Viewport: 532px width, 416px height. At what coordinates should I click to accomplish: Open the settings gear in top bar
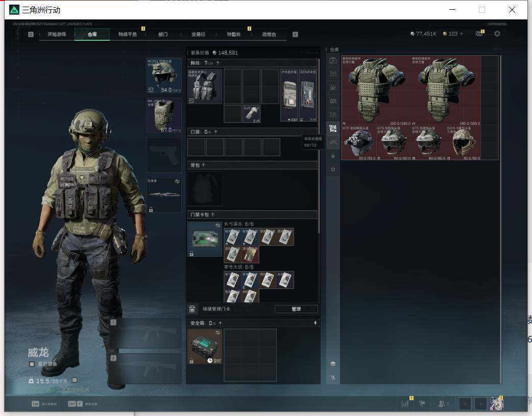pyautogui.click(x=497, y=34)
